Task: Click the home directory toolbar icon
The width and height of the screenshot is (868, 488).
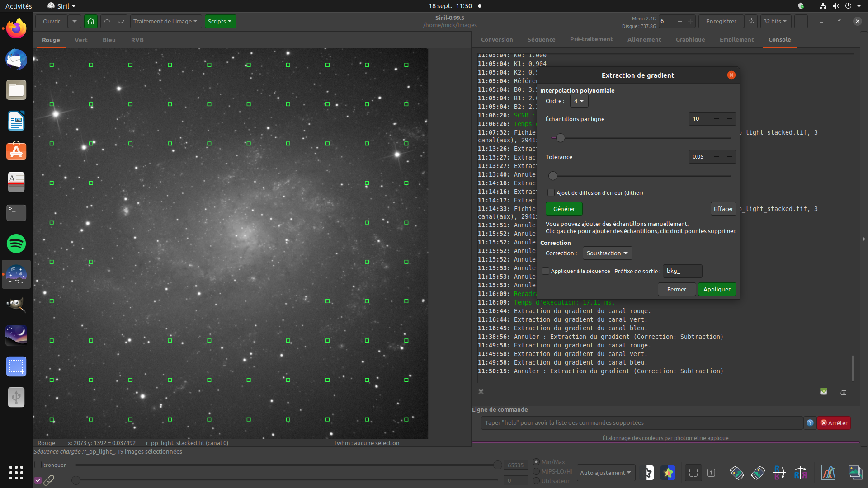Action: coord(91,21)
